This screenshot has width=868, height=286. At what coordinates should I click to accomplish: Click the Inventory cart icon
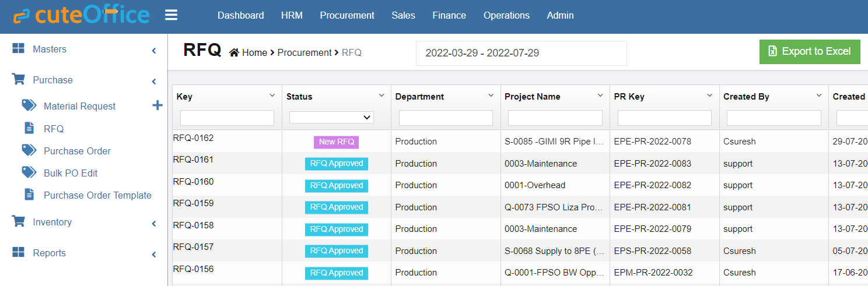(x=18, y=222)
